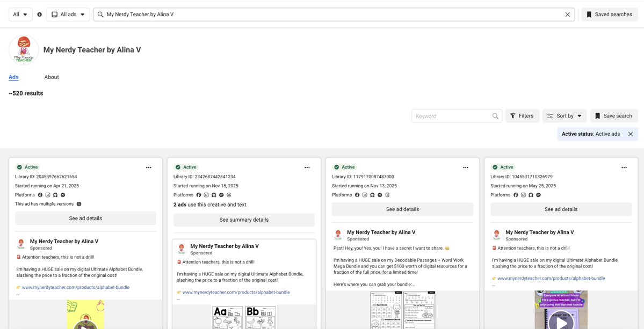Click See ad details for ad 1179170087487000
Viewport: 644px width, 329px height.
(x=402, y=209)
